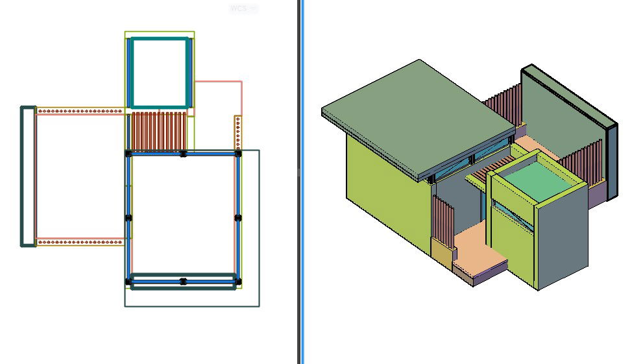Screen dimensions: 632x364
Task: Click the top-middle column node of main room
Action: point(183,154)
